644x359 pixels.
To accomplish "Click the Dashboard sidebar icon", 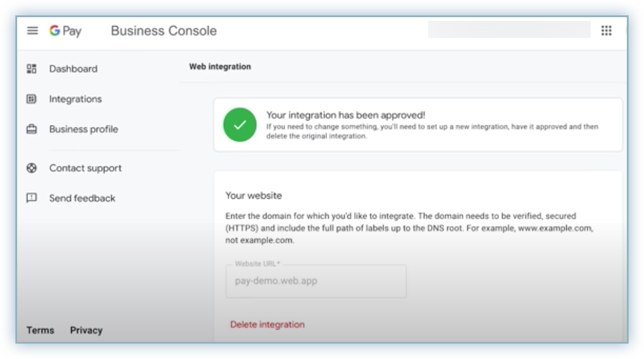I will 32,69.
